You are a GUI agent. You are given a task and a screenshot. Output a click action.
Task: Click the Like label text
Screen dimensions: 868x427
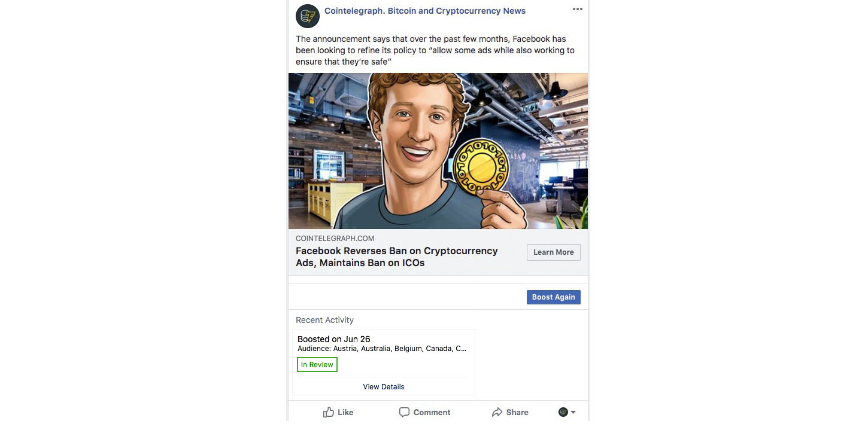pos(345,412)
